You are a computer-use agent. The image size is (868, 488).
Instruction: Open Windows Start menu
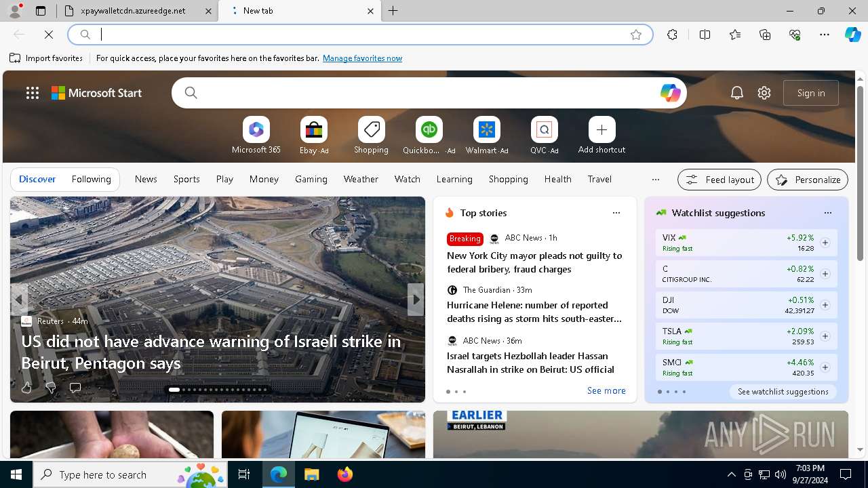tap(16, 474)
